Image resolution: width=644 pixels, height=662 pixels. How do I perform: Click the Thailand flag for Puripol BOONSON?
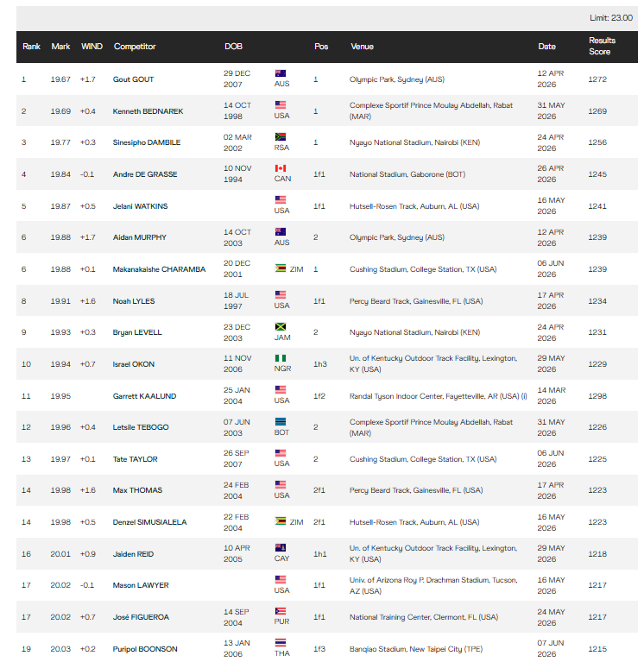tap(280, 642)
